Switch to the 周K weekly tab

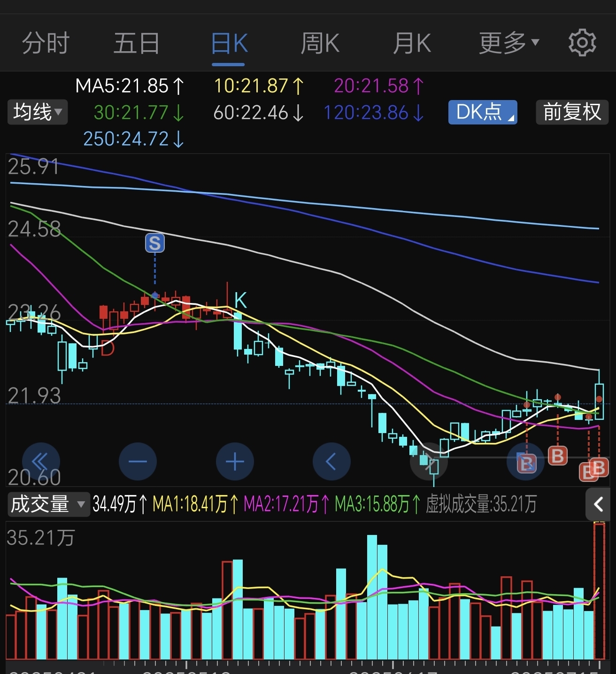pyautogui.click(x=320, y=43)
